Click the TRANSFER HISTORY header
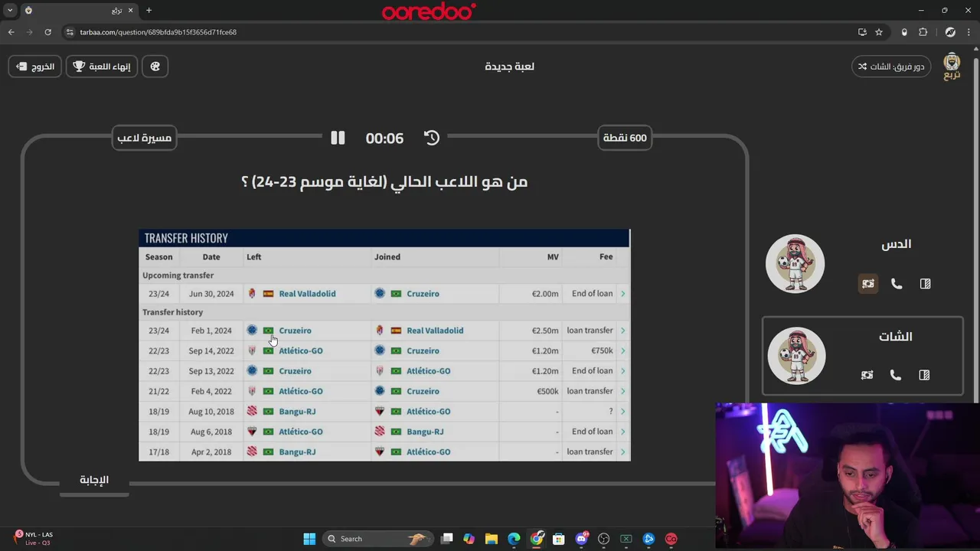This screenshot has width=980, height=551. point(186,238)
